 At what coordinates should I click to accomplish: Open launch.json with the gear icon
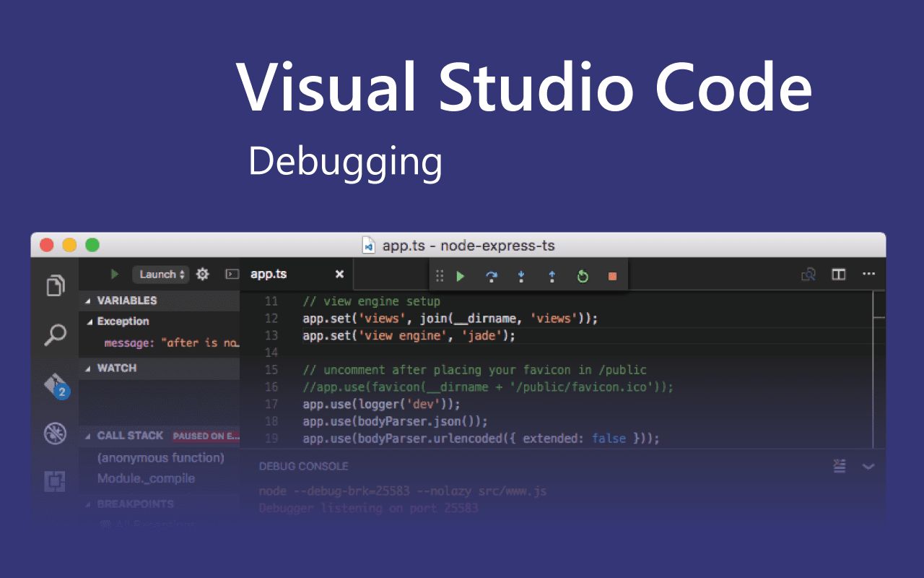(203, 275)
